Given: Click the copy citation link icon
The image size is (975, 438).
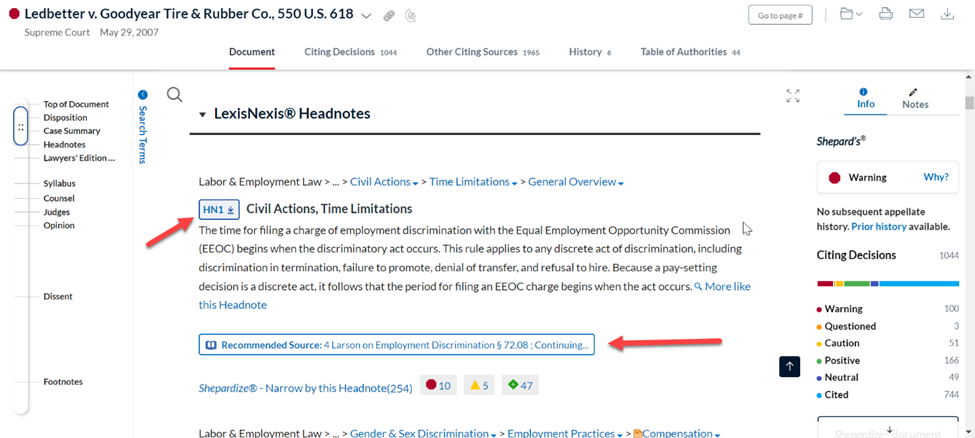Looking at the screenshot, I should tap(389, 16).
